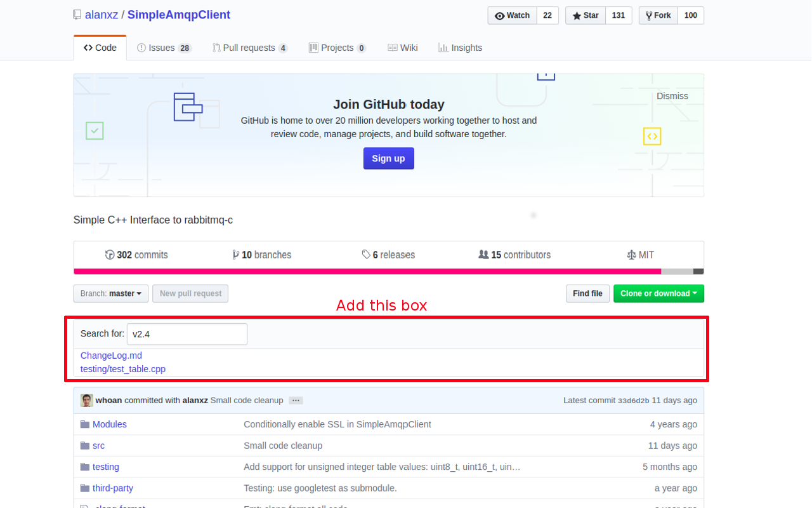Click the testing folder icon

pyautogui.click(x=84, y=467)
